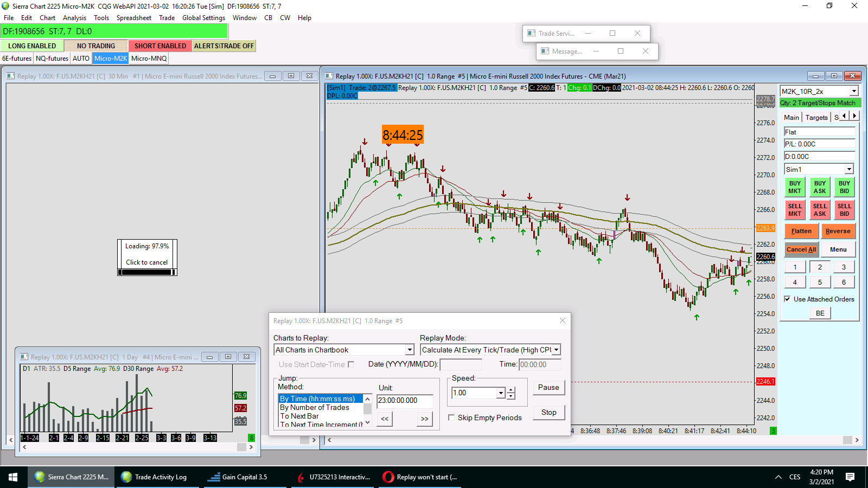Open the Targets tab in trade window

click(x=816, y=117)
